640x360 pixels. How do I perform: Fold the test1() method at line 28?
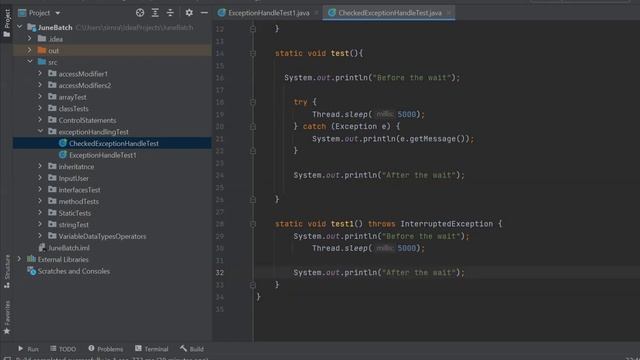(253, 224)
